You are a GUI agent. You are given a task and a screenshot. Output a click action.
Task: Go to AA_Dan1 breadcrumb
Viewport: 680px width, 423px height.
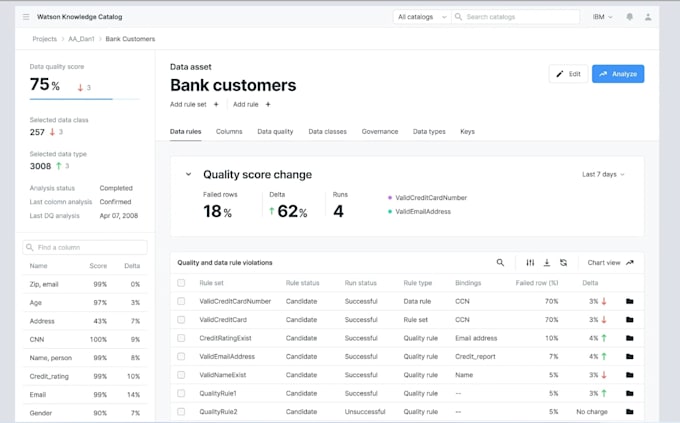81,39
